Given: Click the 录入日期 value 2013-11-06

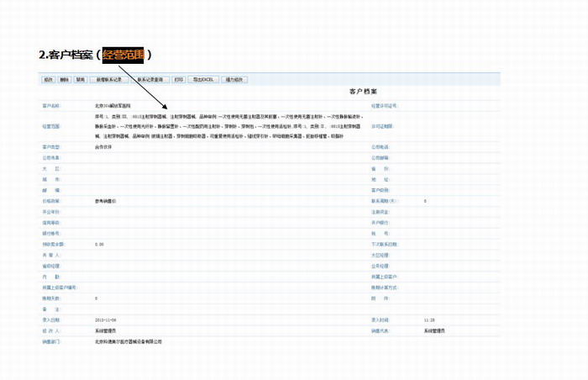Looking at the screenshot, I should point(106,320).
